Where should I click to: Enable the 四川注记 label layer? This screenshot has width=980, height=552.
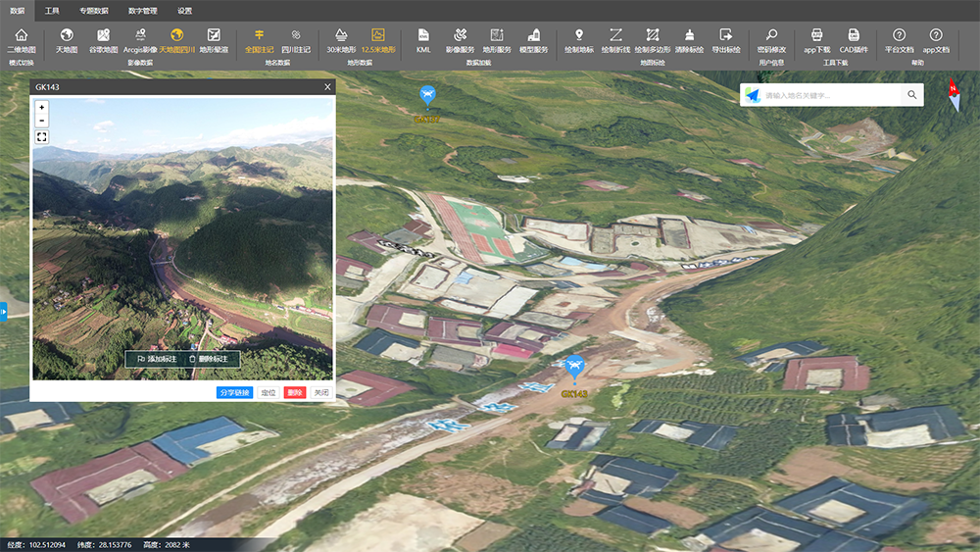295,39
